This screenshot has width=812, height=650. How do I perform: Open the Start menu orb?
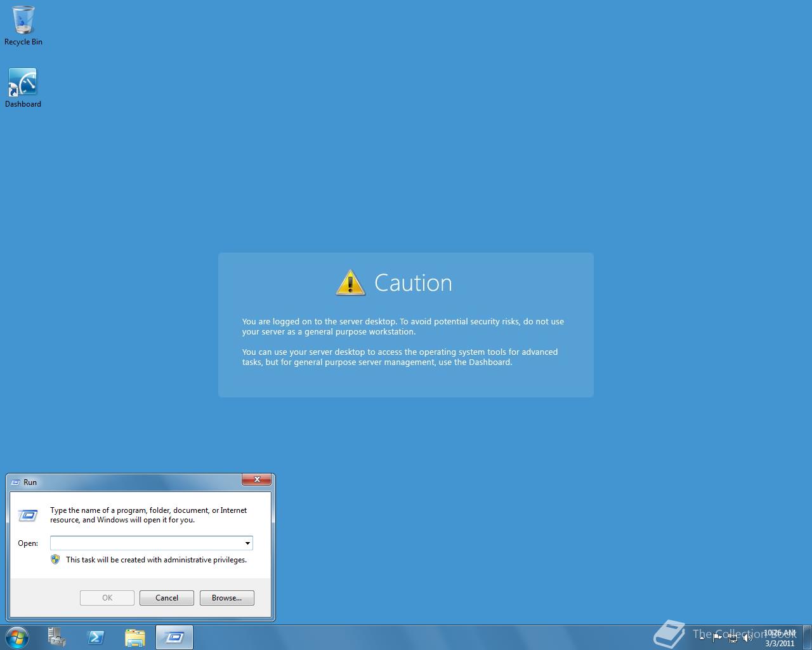coord(16,637)
